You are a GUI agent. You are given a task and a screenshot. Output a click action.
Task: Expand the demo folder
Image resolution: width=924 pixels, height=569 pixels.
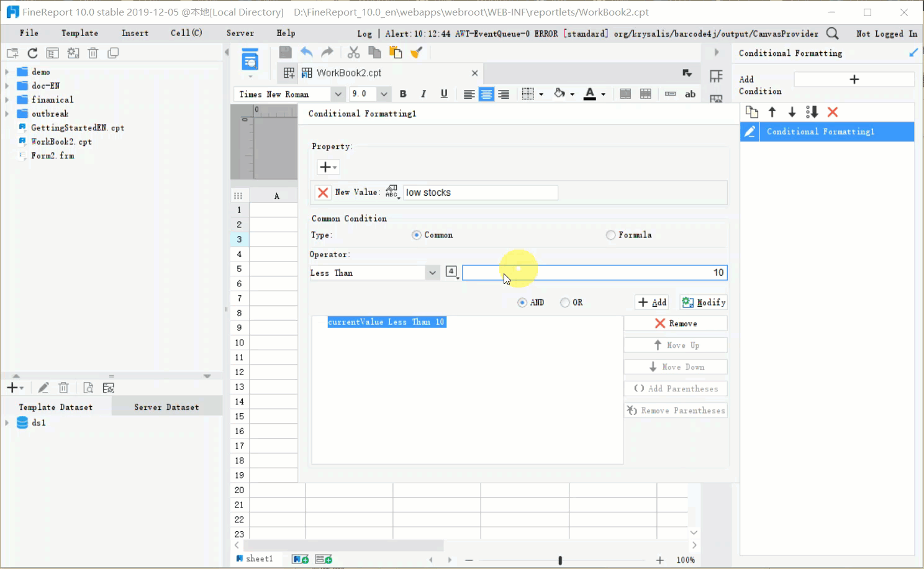click(7, 71)
